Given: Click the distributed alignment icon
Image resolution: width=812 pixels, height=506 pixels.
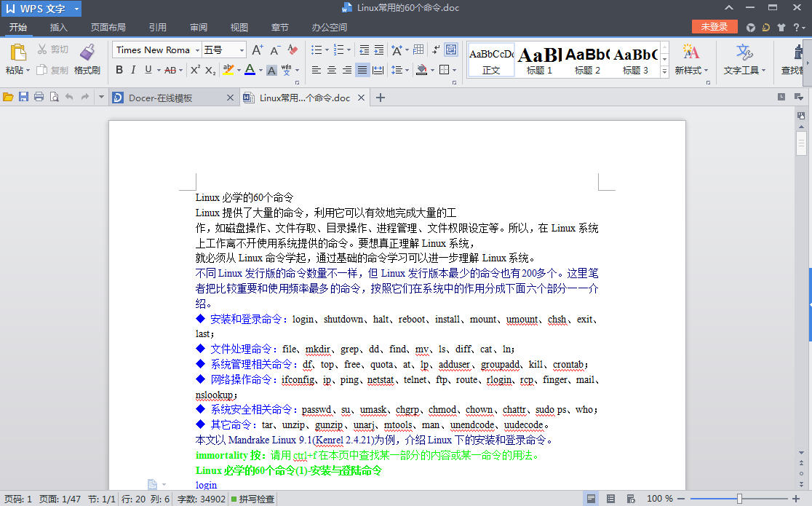Looking at the screenshot, I should (378, 70).
